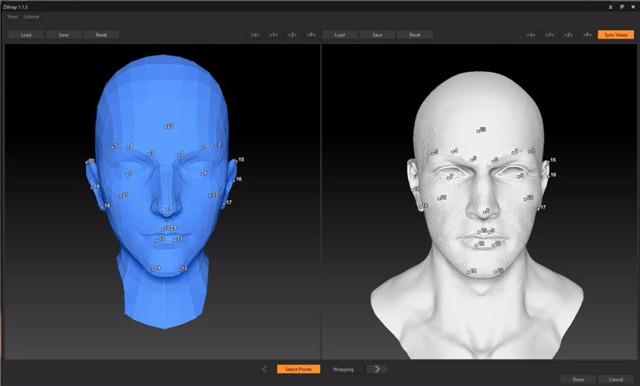This screenshot has height=386, width=640.
Task: Click the Cancel button
Action: pyautogui.click(x=616, y=379)
